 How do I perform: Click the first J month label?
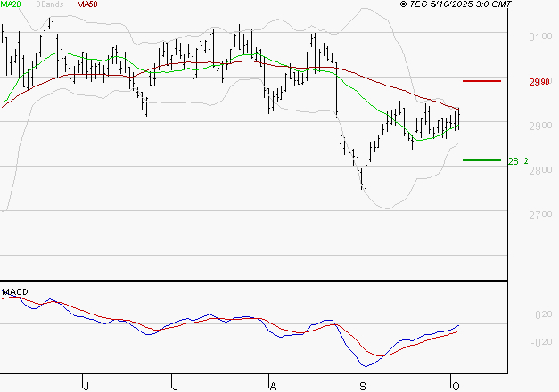click(86, 386)
